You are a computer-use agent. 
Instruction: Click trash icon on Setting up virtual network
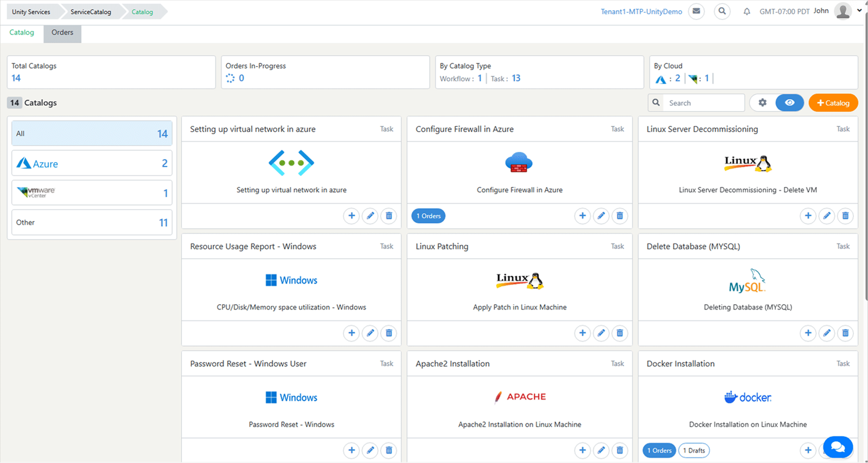point(389,216)
